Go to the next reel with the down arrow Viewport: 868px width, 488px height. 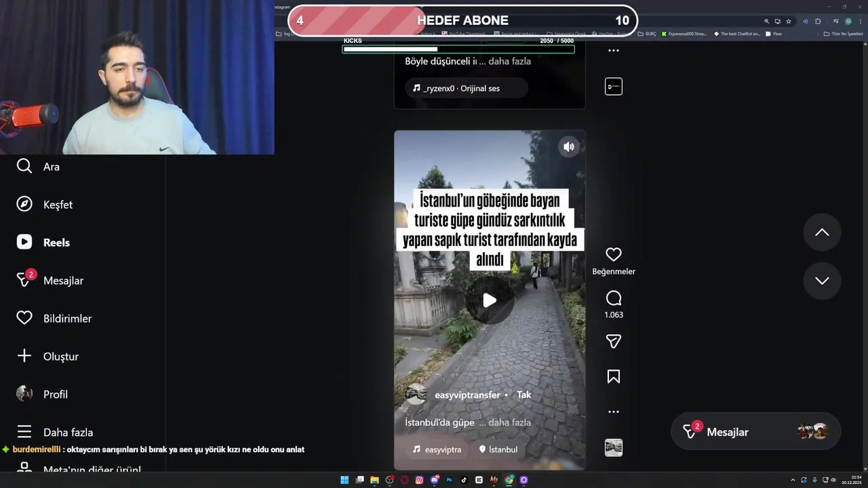(x=822, y=281)
